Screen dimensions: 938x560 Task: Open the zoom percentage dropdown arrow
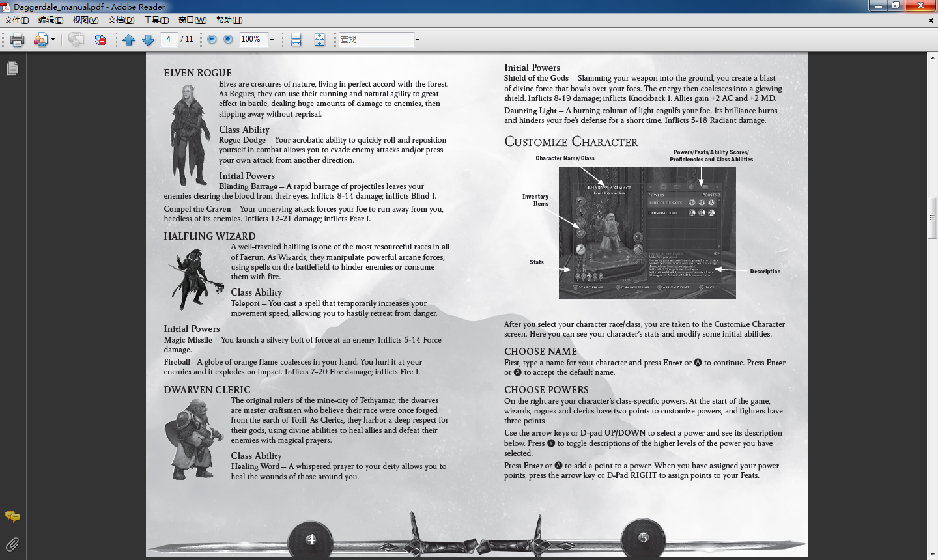point(272,40)
